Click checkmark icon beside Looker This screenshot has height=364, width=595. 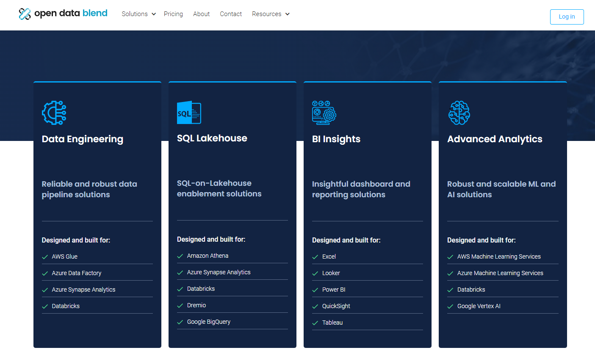(315, 273)
